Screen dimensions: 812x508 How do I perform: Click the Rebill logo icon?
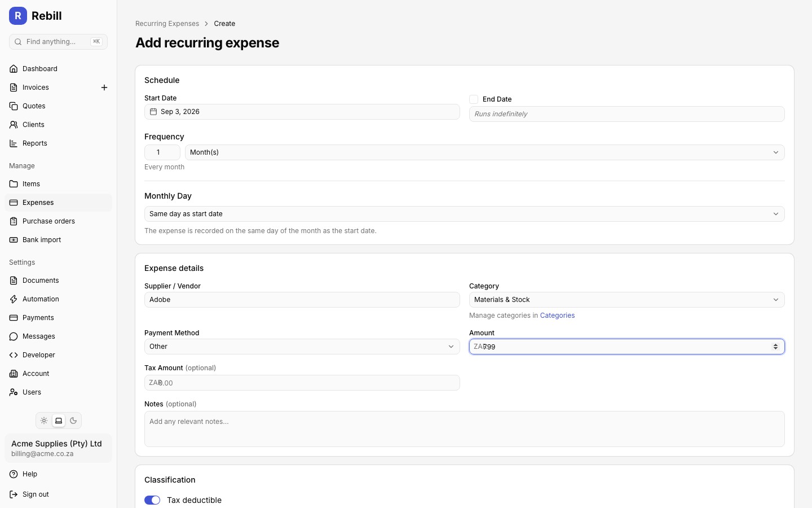click(x=18, y=16)
